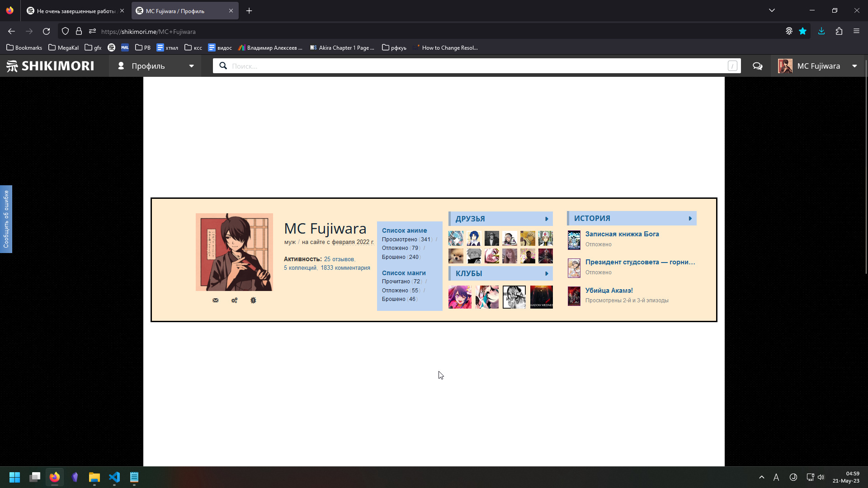Open the Bookmarks folder in bookmarks bar
Viewport: 868px width, 488px height.
click(x=24, y=47)
